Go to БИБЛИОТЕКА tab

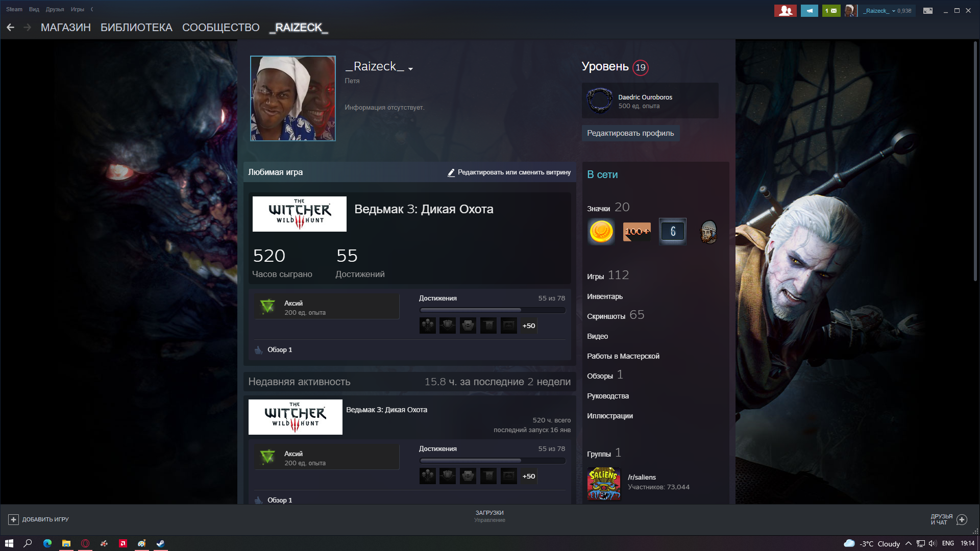click(x=136, y=28)
